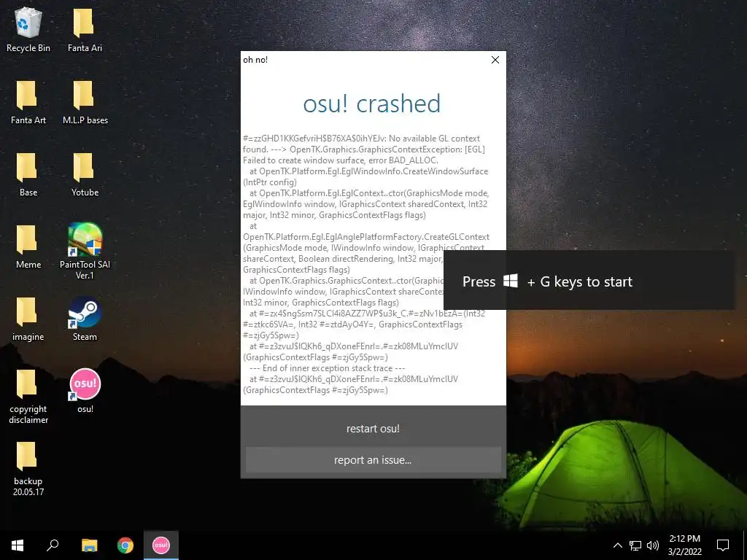
Task: Open the Recycle Bin desktop icon
Action: pyautogui.click(x=28, y=29)
